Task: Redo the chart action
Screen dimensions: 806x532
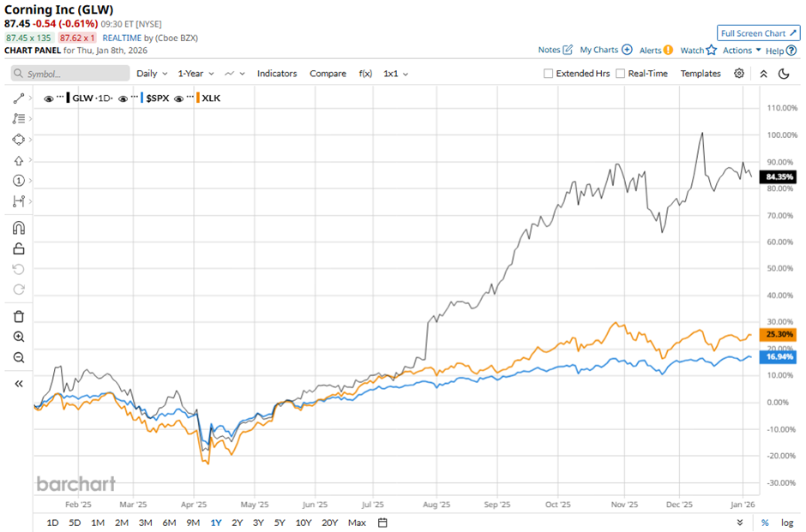Action: (19, 290)
